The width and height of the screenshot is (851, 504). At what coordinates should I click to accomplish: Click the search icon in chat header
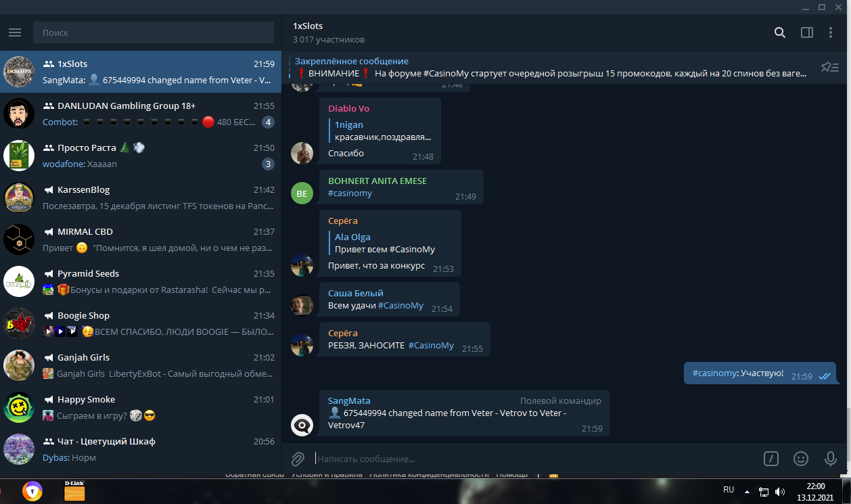[780, 32]
